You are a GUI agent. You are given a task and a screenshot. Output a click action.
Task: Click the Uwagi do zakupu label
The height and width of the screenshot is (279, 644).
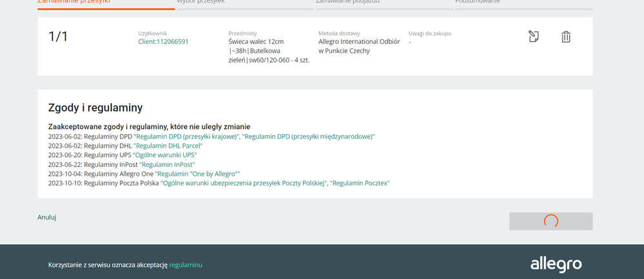coord(430,34)
